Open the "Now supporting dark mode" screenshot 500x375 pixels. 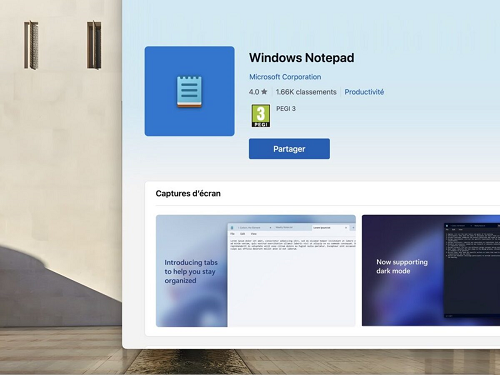pyautogui.click(x=431, y=270)
